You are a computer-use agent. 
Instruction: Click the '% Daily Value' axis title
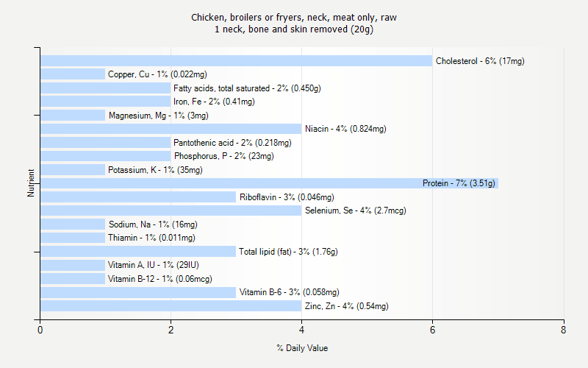coord(302,348)
